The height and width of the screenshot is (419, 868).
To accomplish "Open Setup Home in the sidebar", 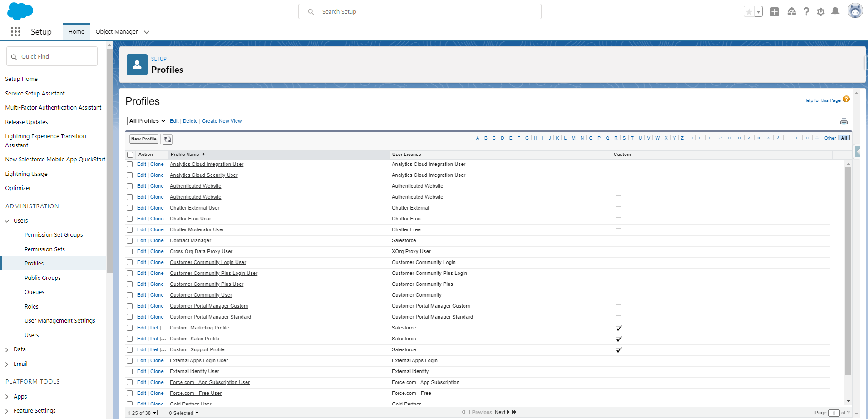I will click(x=21, y=79).
